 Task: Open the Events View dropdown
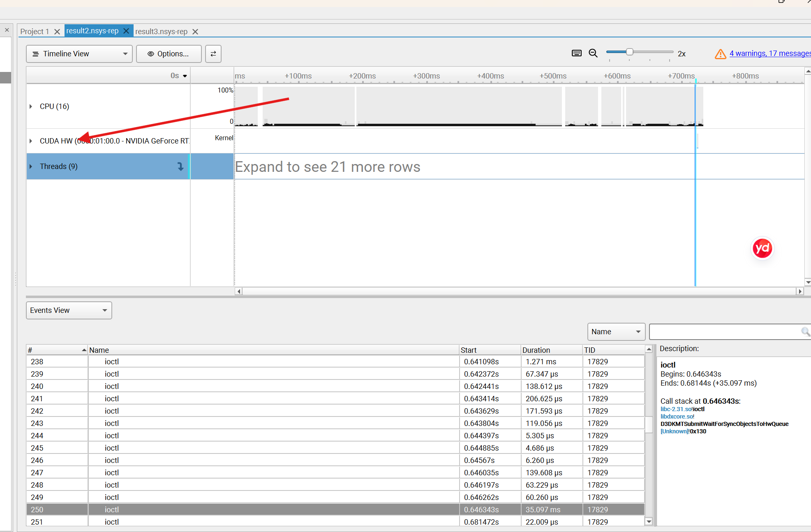pos(69,310)
